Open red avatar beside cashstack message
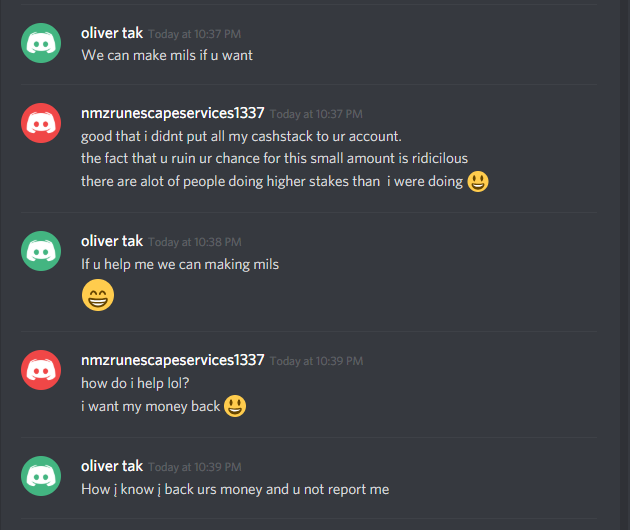Viewport: 630px width, 530px height. 41,123
